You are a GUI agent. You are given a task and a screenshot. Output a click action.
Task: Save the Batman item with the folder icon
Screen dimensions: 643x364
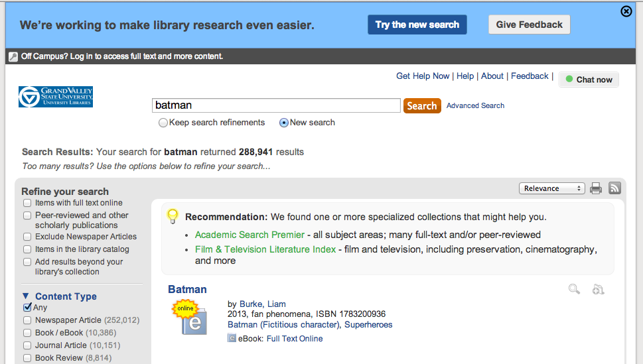tap(599, 289)
